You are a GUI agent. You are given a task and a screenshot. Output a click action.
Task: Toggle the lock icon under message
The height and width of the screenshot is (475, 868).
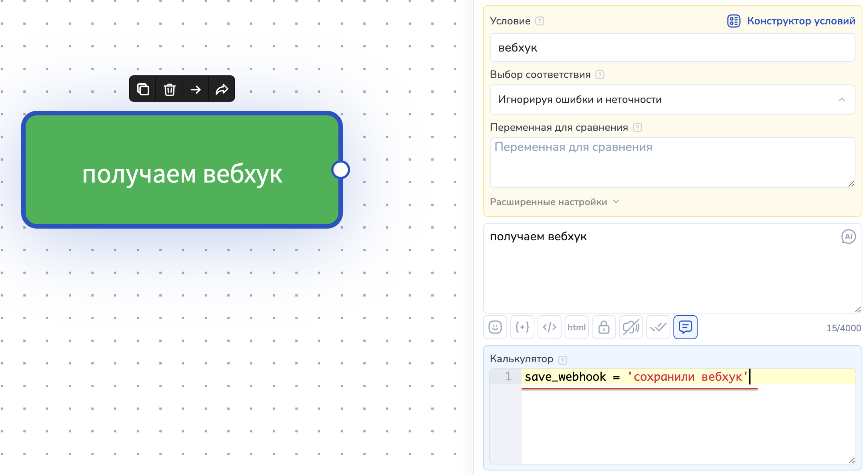click(604, 327)
